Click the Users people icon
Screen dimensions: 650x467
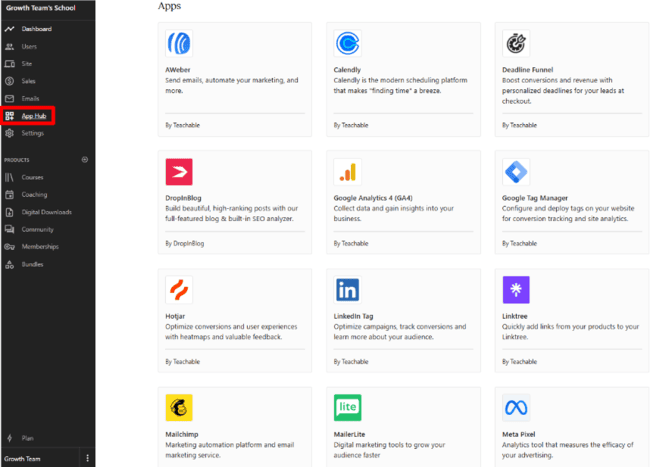pyautogui.click(x=10, y=46)
